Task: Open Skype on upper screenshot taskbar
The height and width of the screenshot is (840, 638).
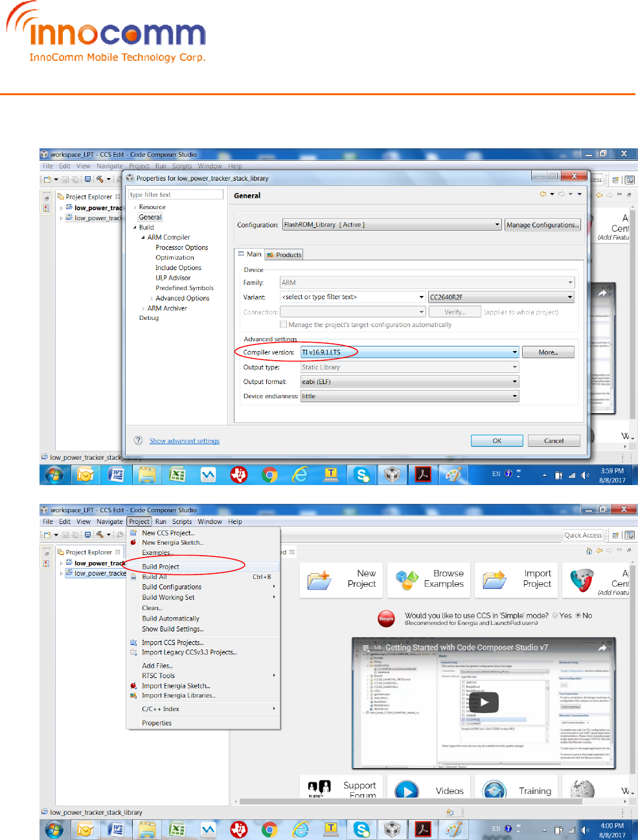Action: coord(361,475)
